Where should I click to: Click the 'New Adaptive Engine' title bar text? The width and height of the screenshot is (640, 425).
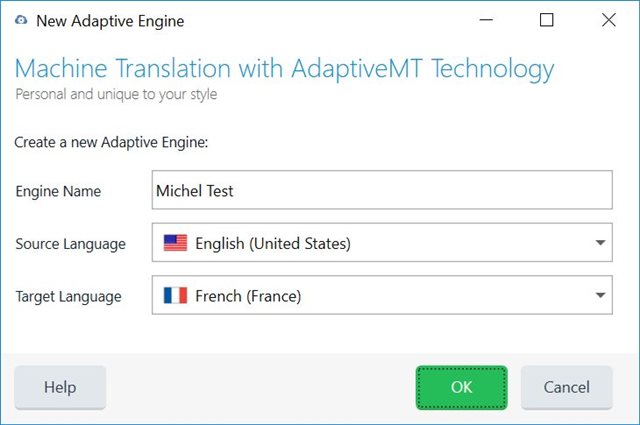pos(110,20)
